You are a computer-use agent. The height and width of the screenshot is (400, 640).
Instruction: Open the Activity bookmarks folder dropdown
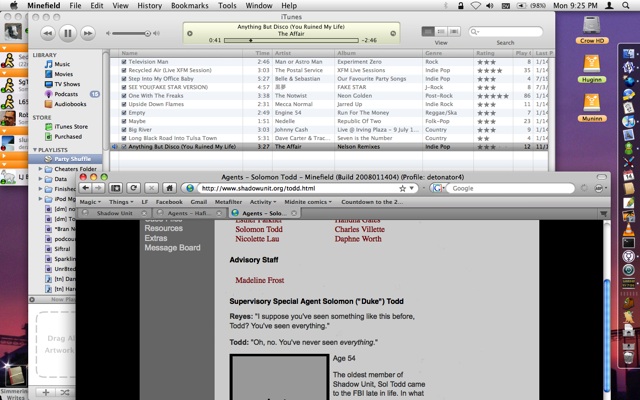263,202
